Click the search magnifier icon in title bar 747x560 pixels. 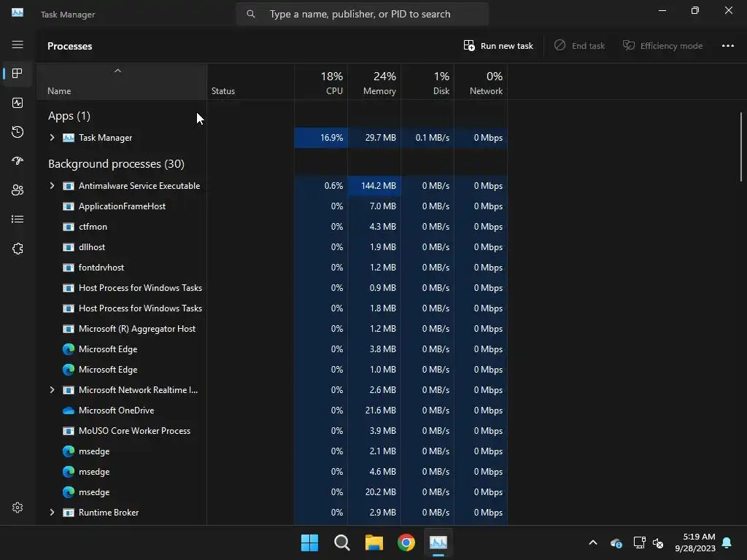pos(251,14)
